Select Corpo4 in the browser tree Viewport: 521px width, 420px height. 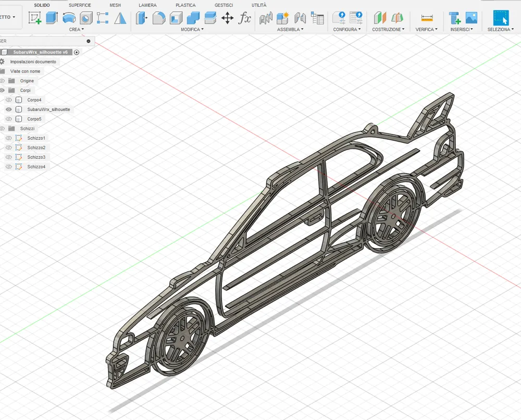click(x=34, y=100)
